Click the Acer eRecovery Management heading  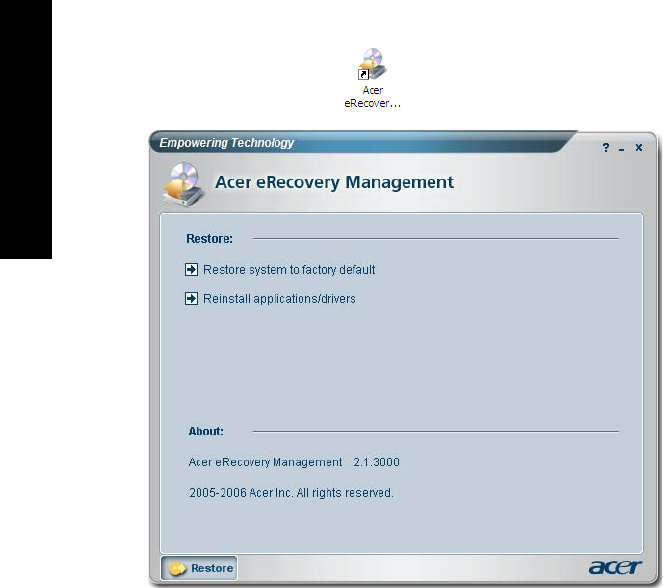tap(334, 183)
